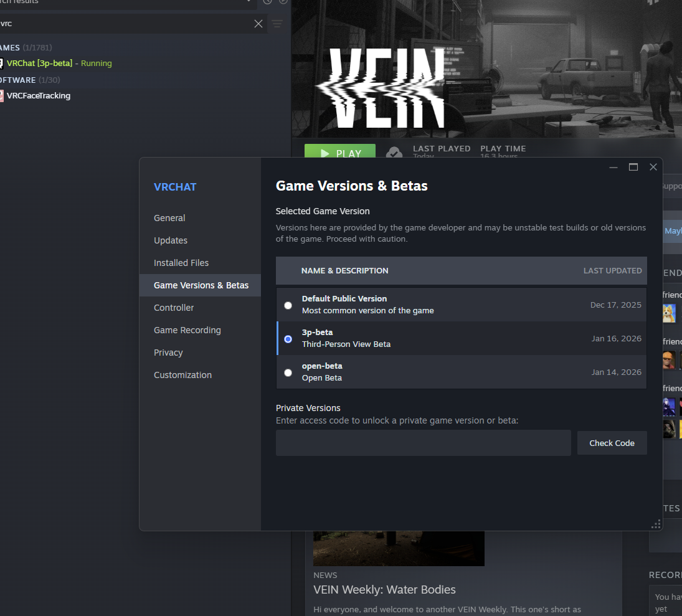Clear the library search with the X icon
The image size is (682, 616).
pyautogui.click(x=258, y=24)
